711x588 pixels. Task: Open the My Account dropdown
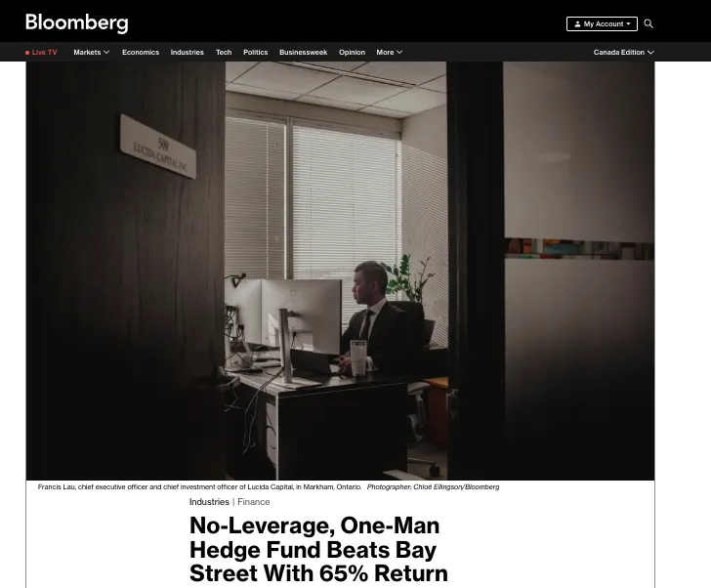click(x=602, y=24)
